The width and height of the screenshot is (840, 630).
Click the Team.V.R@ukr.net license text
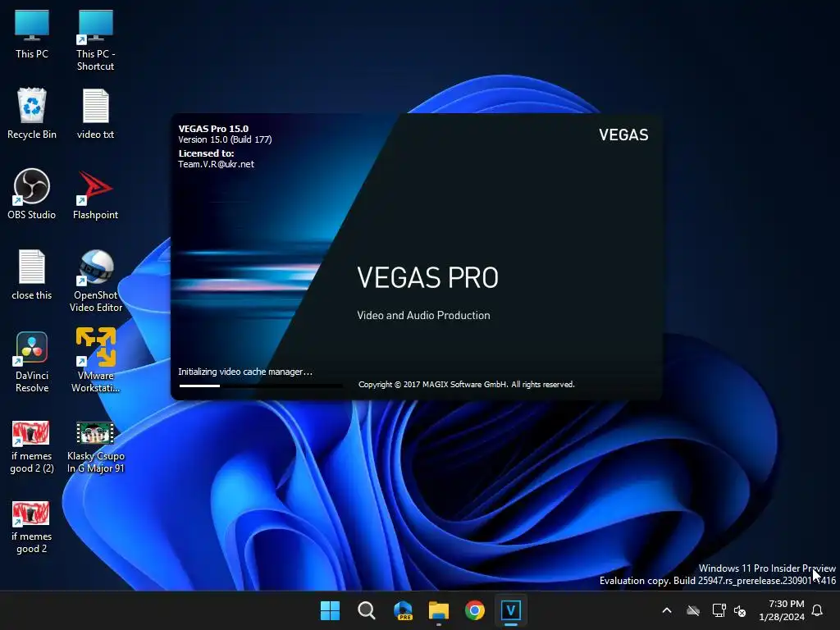(216, 164)
